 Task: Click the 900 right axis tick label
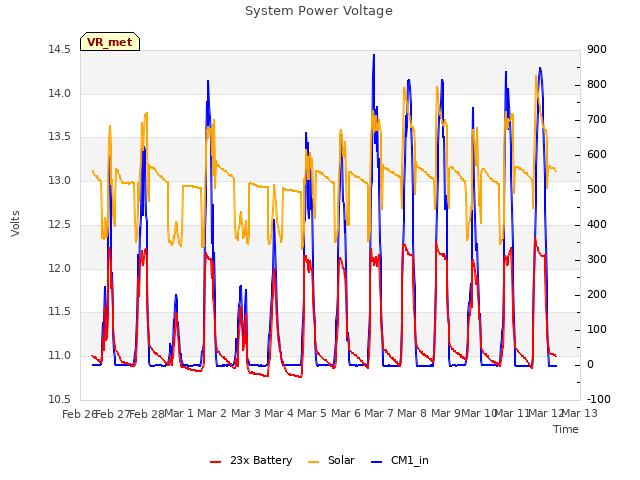[597, 49]
